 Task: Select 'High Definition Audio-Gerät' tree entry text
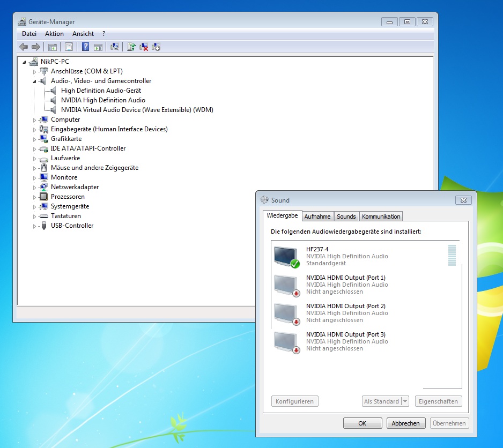[101, 91]
